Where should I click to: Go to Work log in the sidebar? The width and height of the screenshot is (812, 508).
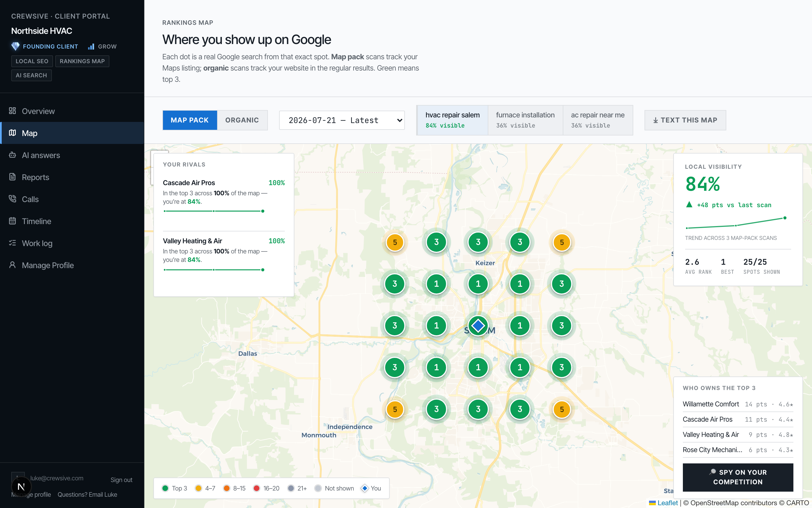[72, 243]
